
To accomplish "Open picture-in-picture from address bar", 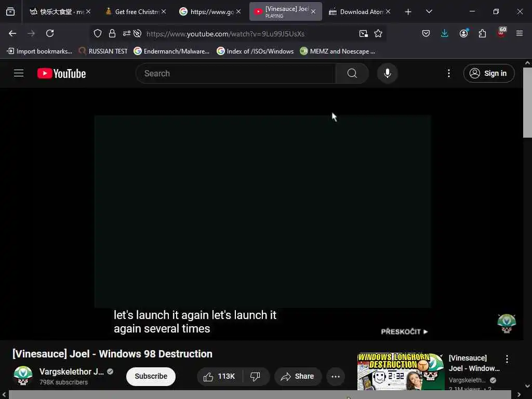I will (363, 33).
